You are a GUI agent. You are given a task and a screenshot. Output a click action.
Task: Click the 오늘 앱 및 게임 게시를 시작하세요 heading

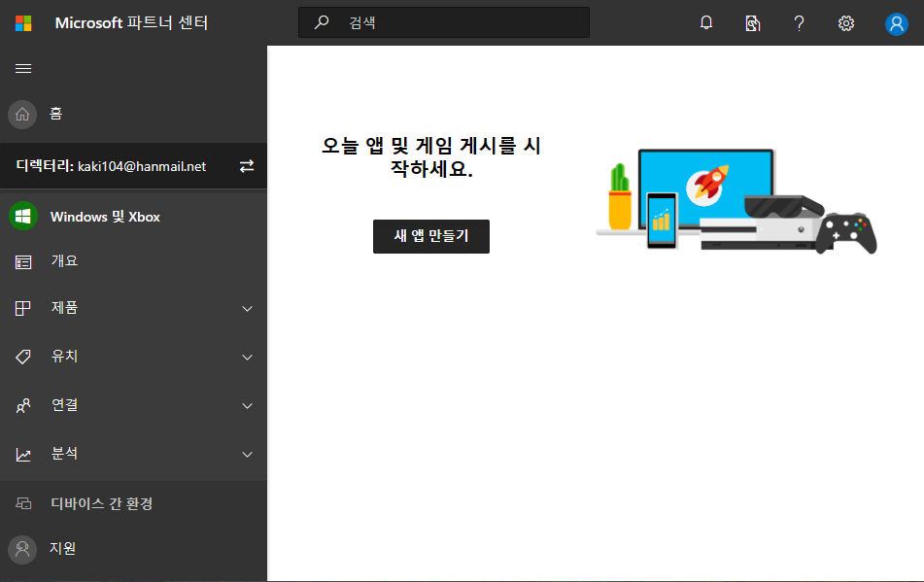coord(431,156)
